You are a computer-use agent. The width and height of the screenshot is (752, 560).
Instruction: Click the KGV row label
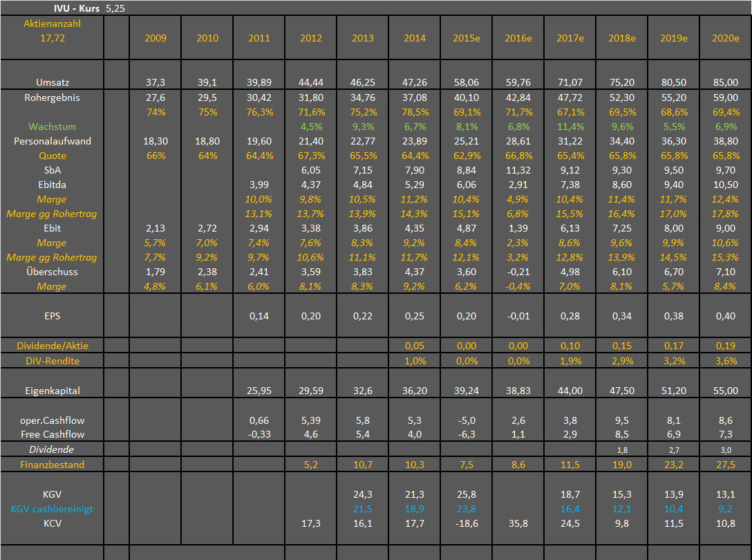pyautogui.click(x=53, y=494)
